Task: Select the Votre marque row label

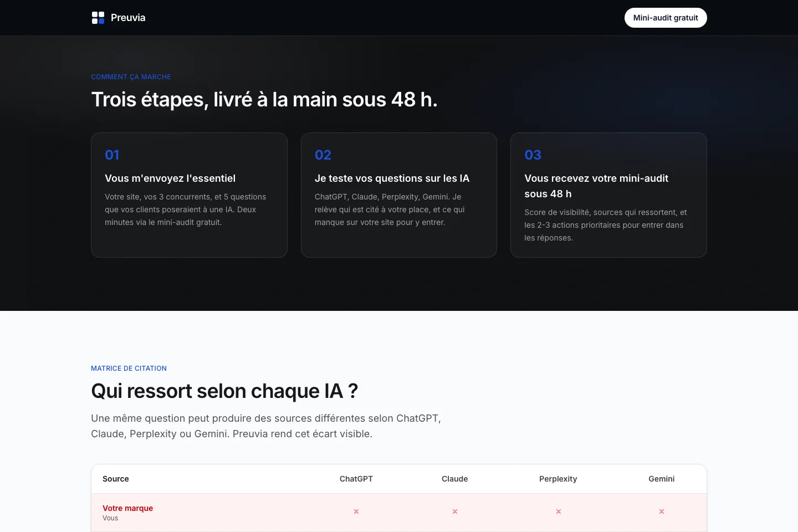Action: coord(128,508)
